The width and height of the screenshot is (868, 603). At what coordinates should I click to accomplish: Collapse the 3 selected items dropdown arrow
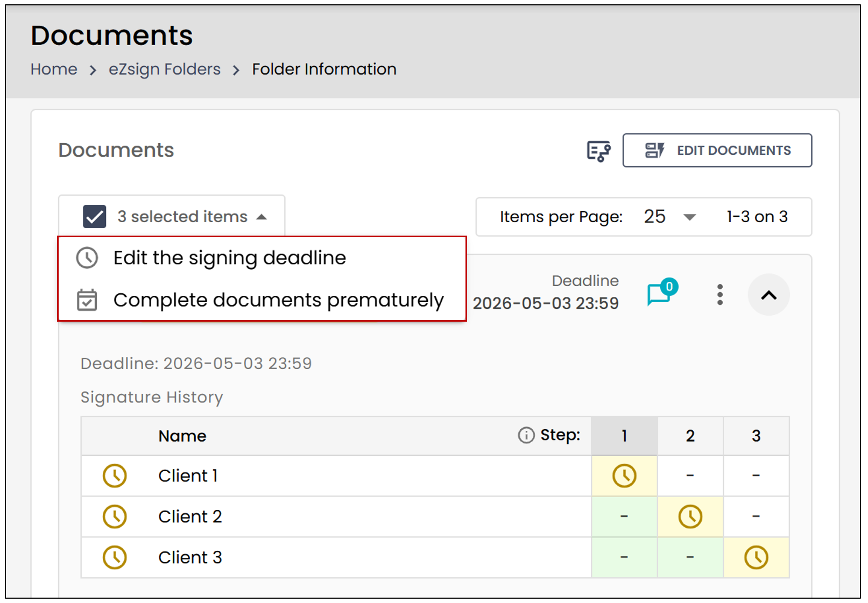(x=262, y=217)
